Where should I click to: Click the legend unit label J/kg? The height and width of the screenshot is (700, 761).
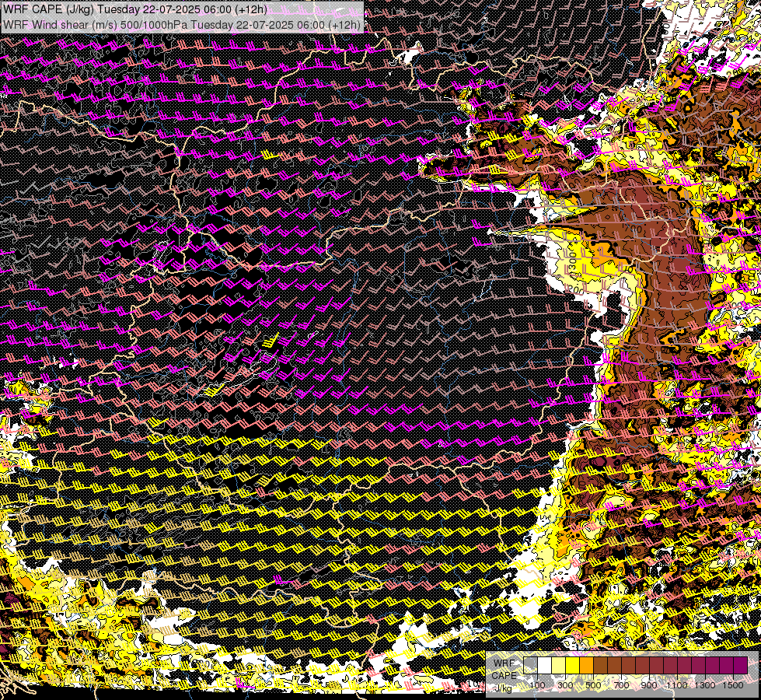tap(503, 688)
